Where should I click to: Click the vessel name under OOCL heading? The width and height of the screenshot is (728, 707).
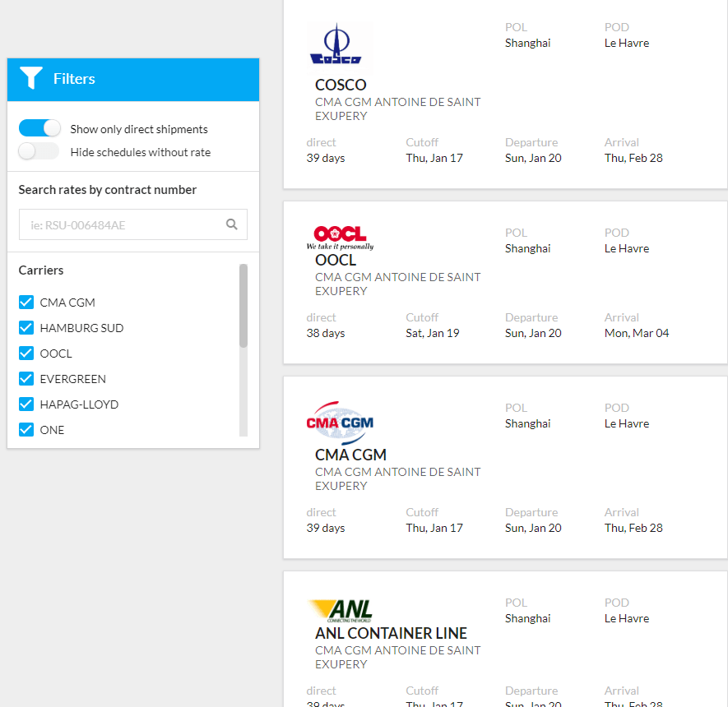point(398,284)
